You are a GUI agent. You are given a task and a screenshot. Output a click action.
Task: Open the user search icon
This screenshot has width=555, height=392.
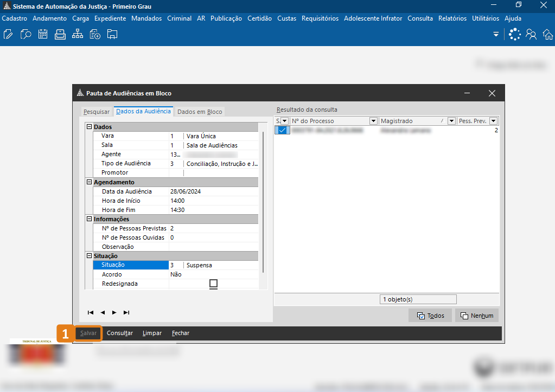(x=531, y=34)
